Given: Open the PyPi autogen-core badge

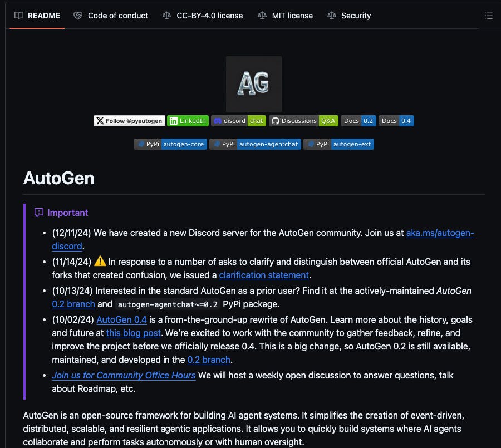Looking at the screenshot, I should click(x=170, y=144).
